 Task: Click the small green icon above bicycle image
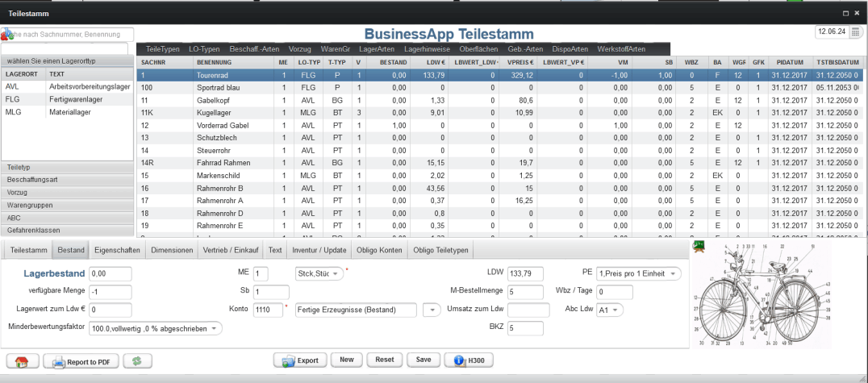coord(699,245)
